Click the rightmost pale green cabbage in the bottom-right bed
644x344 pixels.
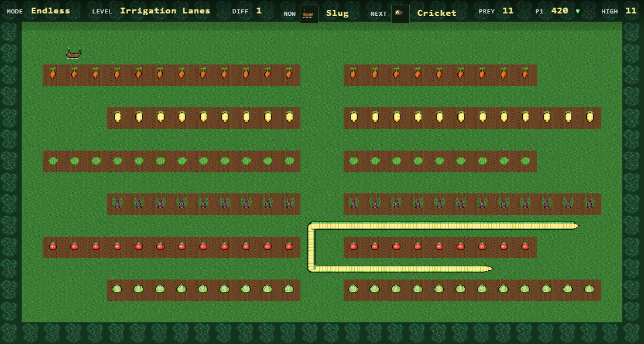pos(590,289)
